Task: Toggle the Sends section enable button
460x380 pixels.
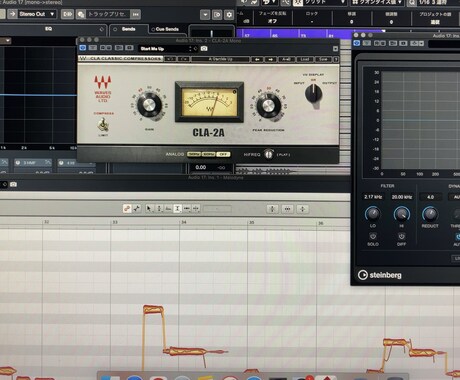Action: [115, 29]
